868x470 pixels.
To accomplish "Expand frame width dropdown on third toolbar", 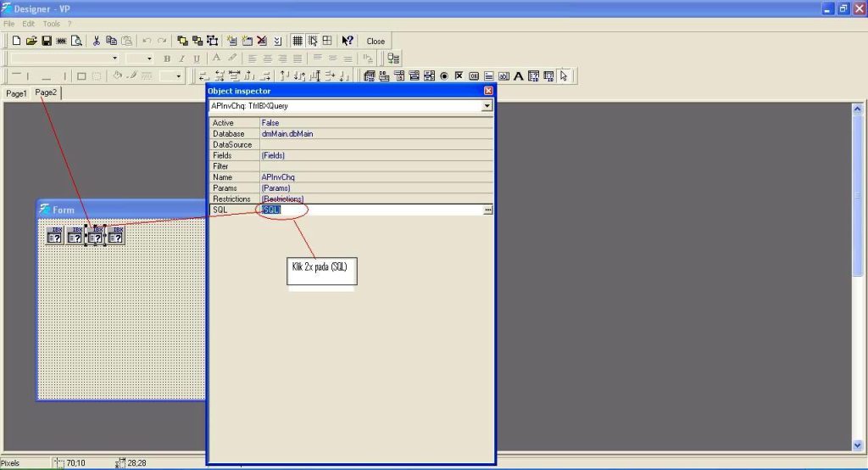I will pos(178,76).
